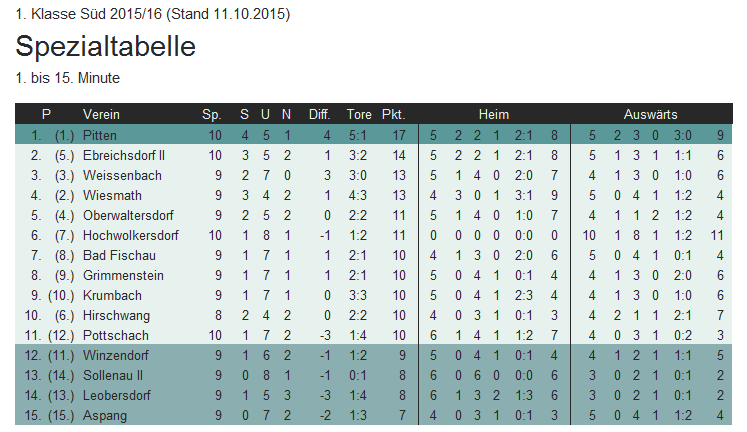
Task: Open the Weissenbach club entry
Action: [122, 175]
